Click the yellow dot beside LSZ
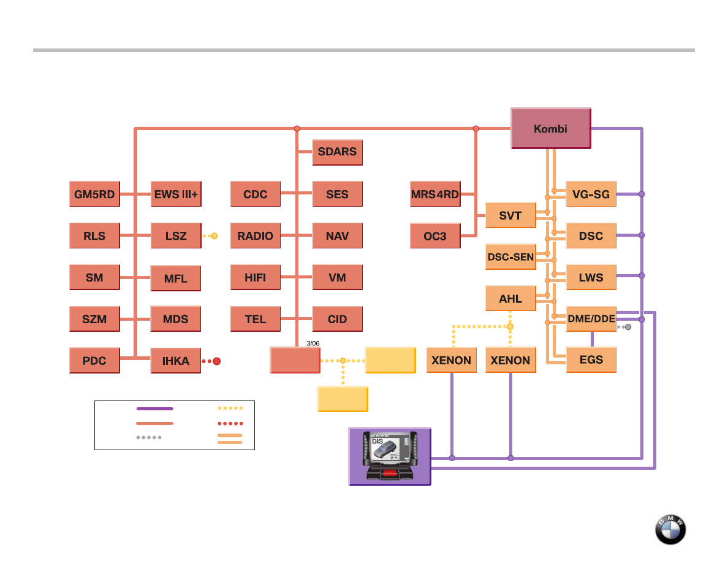728x563 pixels. pyautogui.click(x=214, y=236)
